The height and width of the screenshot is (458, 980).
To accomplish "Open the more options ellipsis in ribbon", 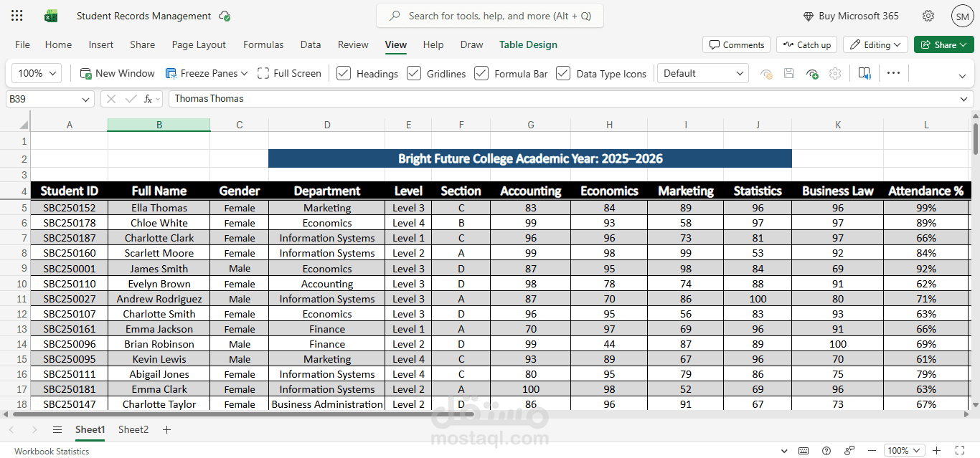I will click(x=893, y=73).
